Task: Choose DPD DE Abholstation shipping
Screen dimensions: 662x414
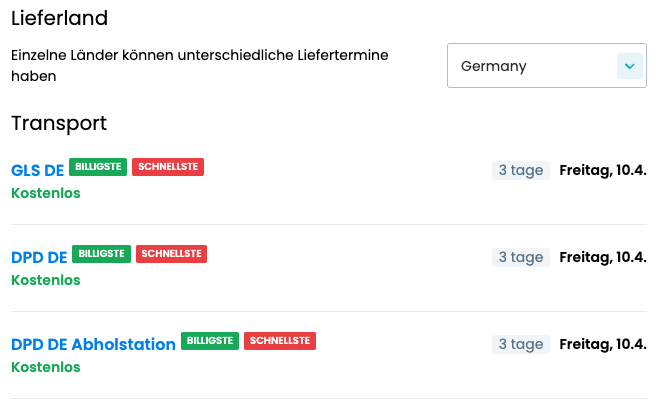Action: (93, 344)
